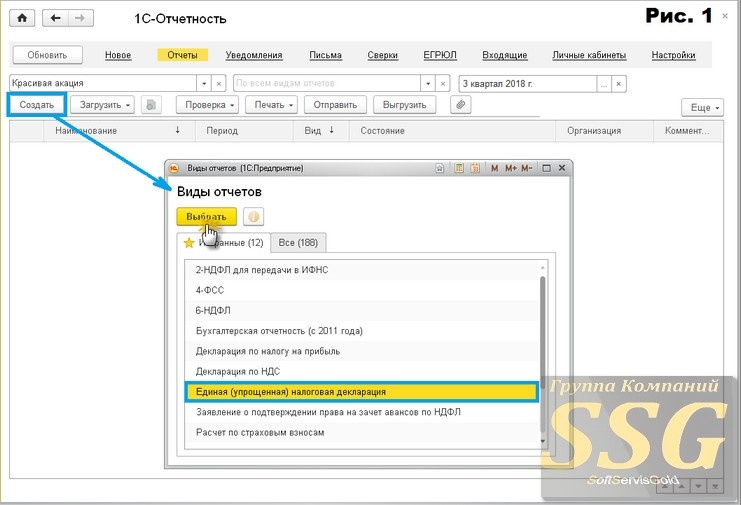Image resolution: width=741 pixels, height=505 pixels.
Task: Close the Виды отчетов dialog
Action: pyautogui.click(x=562, y=168)
